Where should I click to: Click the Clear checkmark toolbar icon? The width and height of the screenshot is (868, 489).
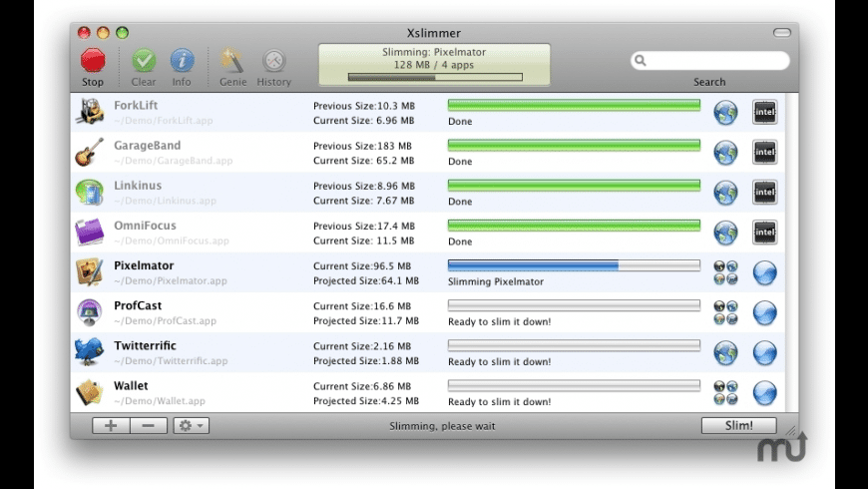144,60
